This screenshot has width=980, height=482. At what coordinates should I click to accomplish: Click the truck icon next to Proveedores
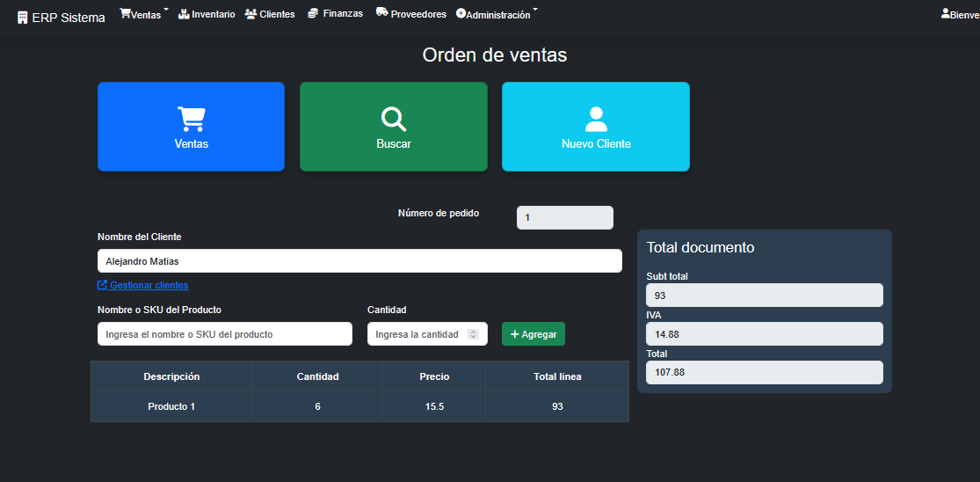(x=381, y=13)
